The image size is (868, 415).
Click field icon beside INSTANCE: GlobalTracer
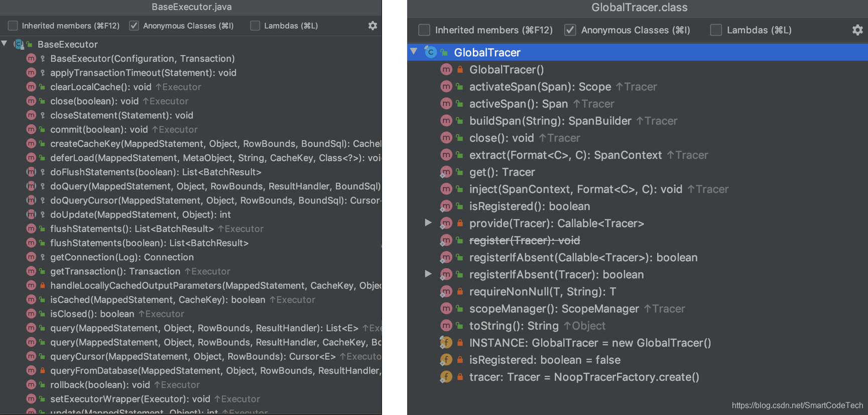pos(446,343)
